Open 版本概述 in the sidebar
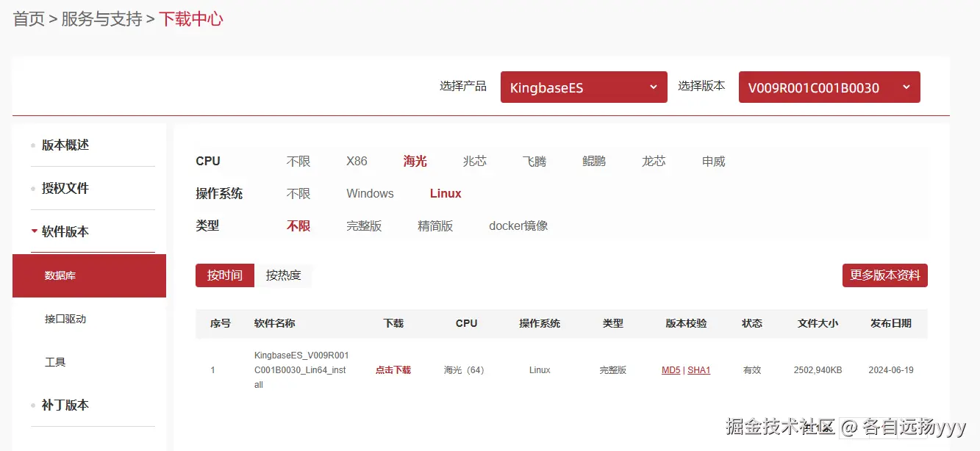Viewport: 980px width, 451px height. tap(65, 145)
